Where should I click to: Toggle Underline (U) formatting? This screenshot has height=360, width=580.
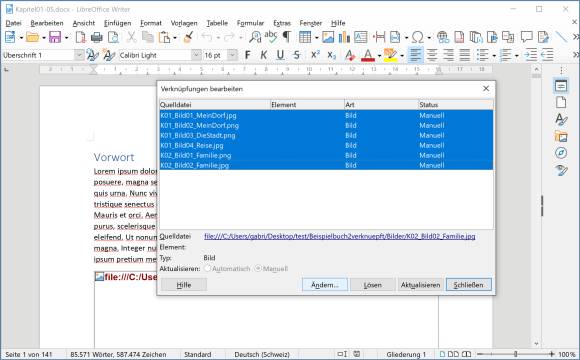click(x=280, y=55)
